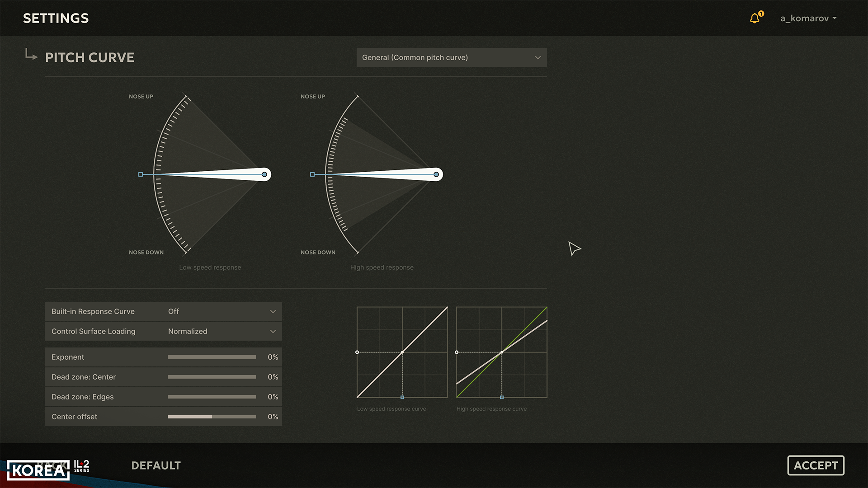868x488 pixels.
Task: Click the Dead zone: Center slider
Action: 212,377
